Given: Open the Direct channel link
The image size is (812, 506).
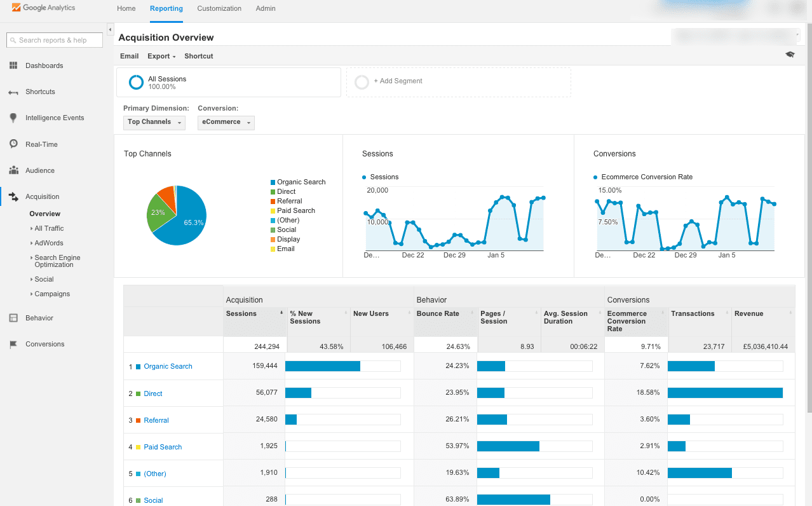Looking at the screenshot, I should click(x=153, y=393).
